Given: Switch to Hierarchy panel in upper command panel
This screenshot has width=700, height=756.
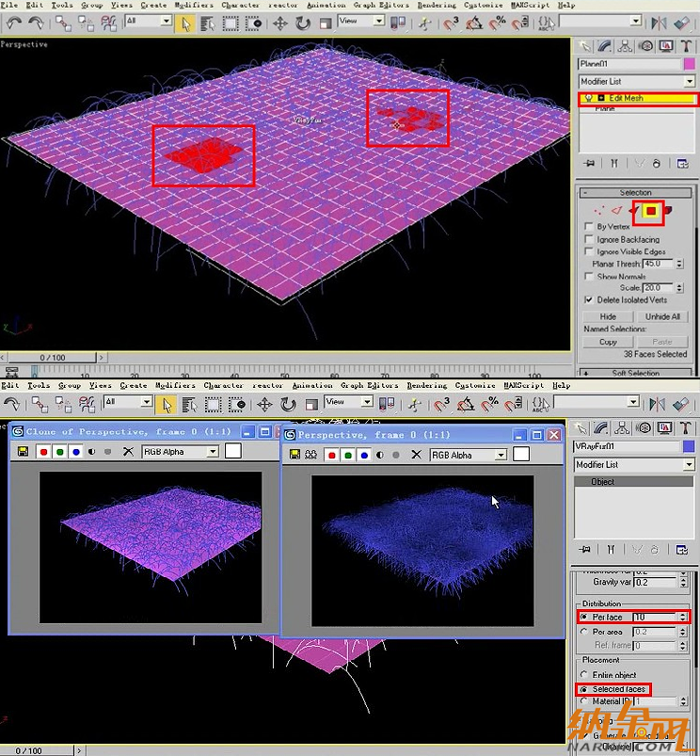Looking at the screenshot, I should tap(625, 46).
